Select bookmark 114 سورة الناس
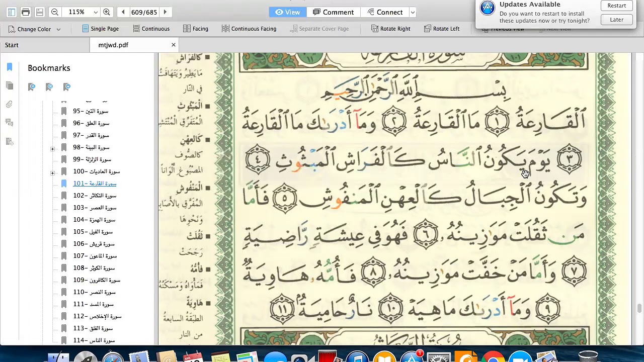The width and height of the screenshot is (644, 362). point(94,340)
